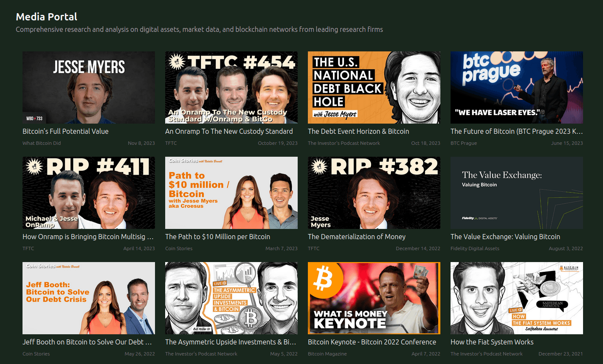Image resolution: width=603 pixels, height=364 pixels.
Task: Open the What Is Money Keynote thumbnail
Action: tap(374, 298)
